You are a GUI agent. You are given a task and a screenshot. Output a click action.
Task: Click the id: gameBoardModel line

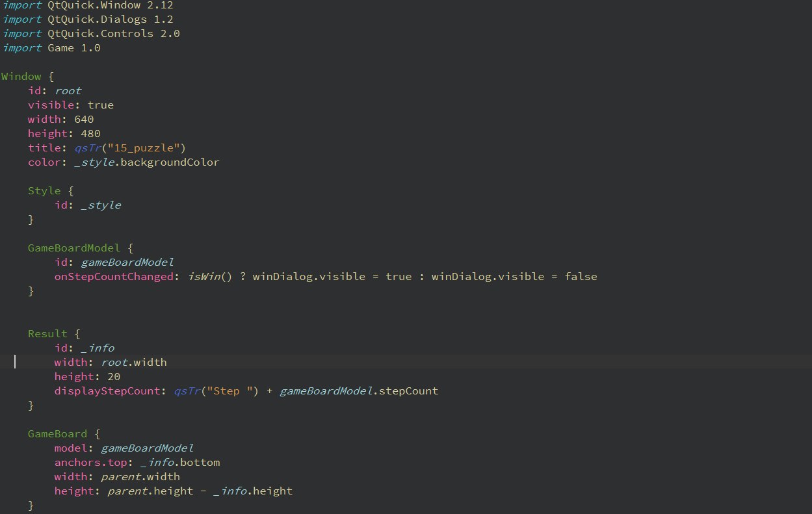coord(114,262)
